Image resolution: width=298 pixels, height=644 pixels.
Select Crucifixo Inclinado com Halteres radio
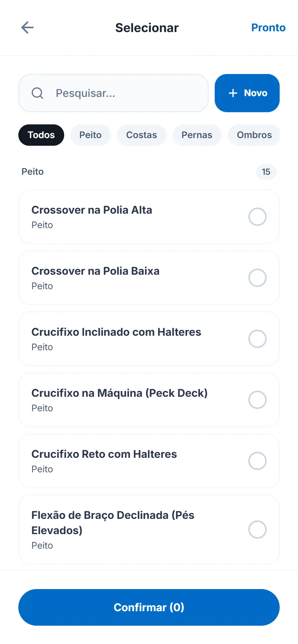[258, 339]
